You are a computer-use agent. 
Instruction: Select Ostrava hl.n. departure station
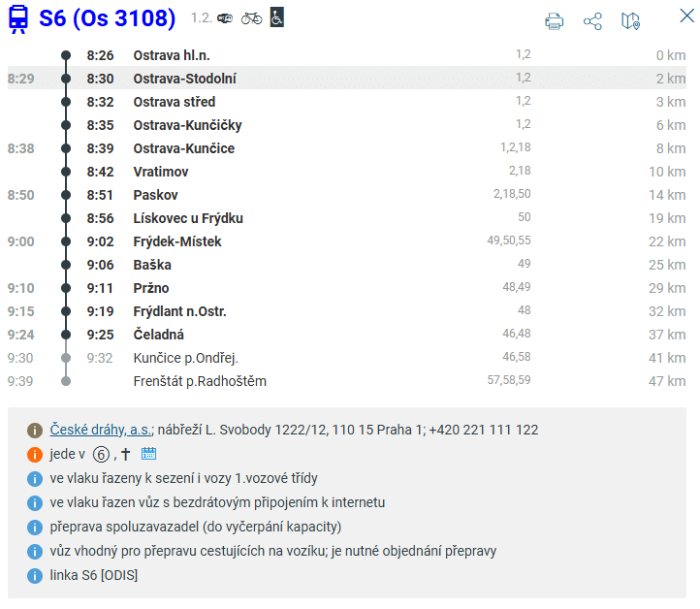click(x=171, y=55)
